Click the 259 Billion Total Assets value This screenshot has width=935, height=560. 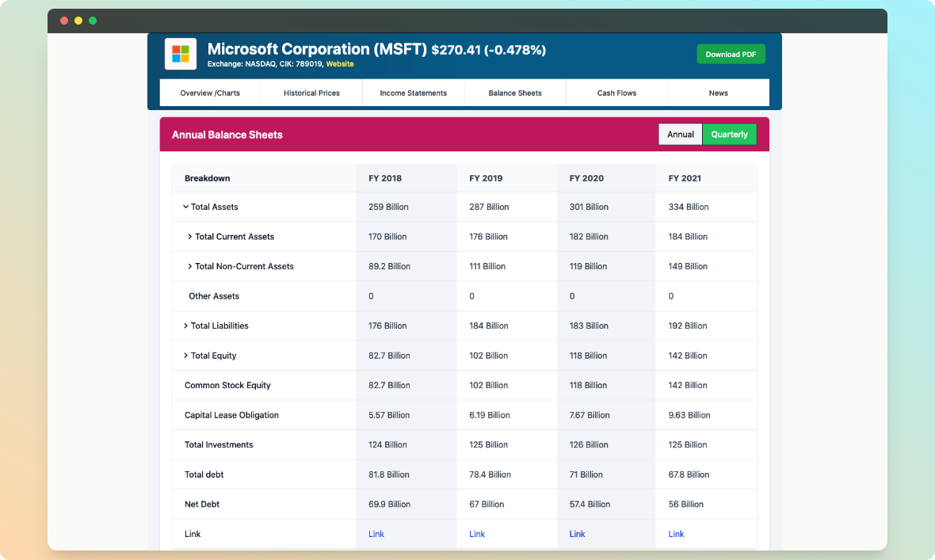click(x=388, y=207)
